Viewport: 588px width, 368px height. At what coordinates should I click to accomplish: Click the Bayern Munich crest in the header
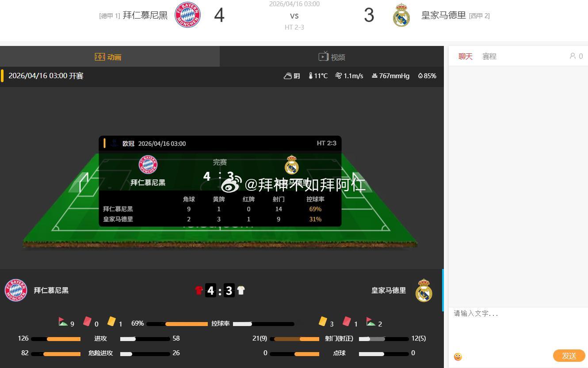(x=188, y=15)
